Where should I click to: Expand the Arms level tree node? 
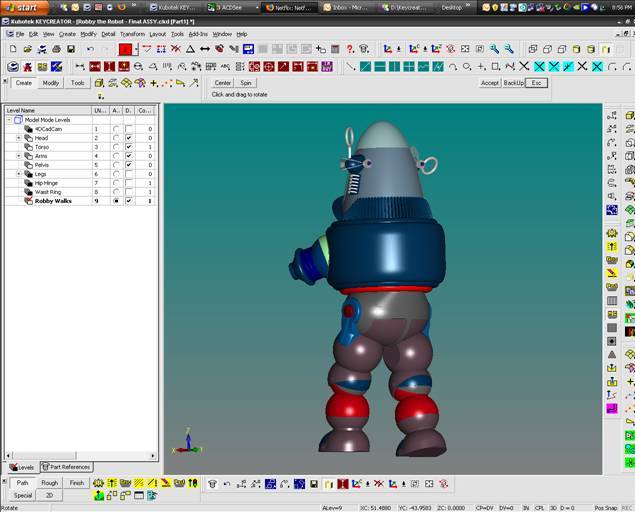coord(19,156)
